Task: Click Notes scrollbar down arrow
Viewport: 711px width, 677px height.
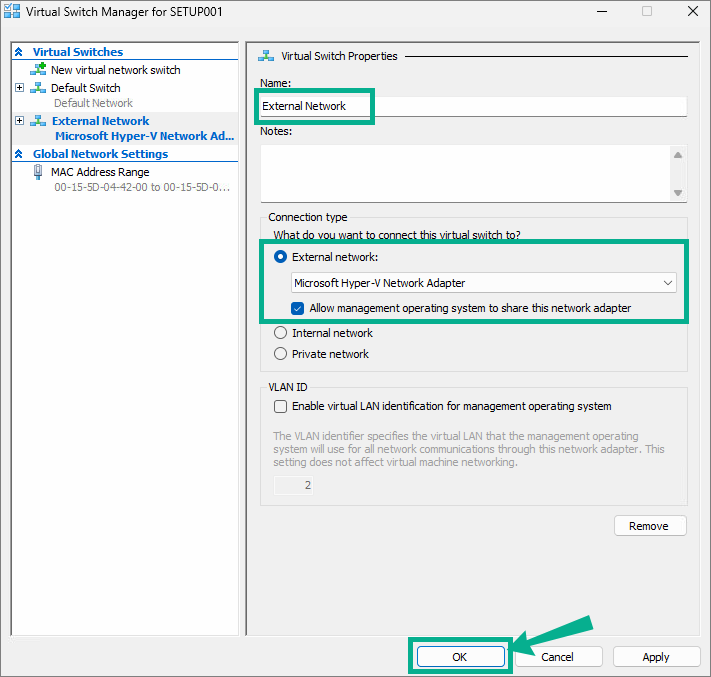Action: pyautogui.click(x=678, y=193)
